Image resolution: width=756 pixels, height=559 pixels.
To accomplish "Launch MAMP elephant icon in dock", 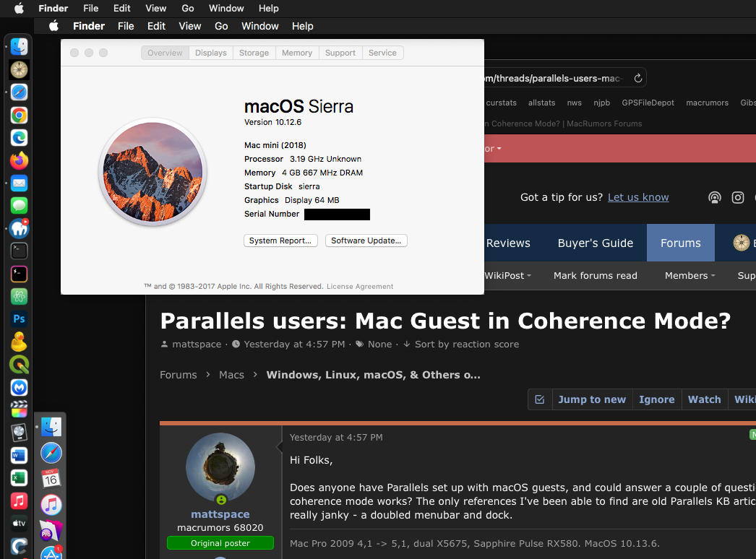I will coord(19,228).
